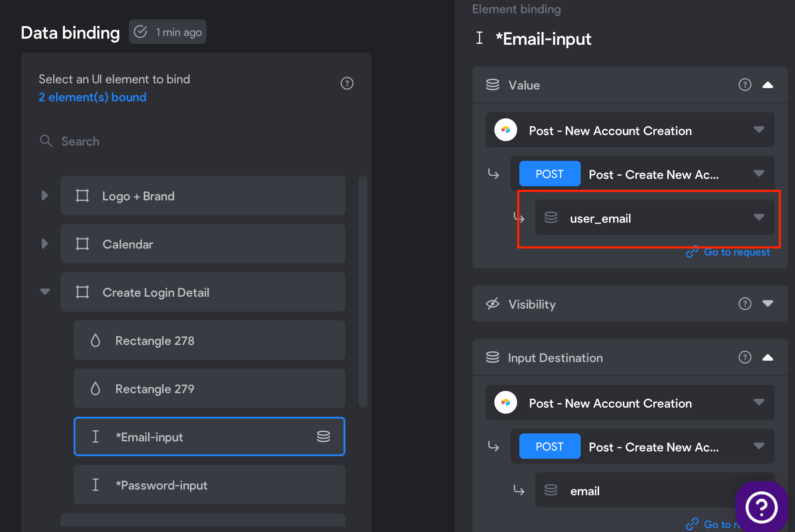
Task: Open the user_email field dropdown
Action: [655, 217]
